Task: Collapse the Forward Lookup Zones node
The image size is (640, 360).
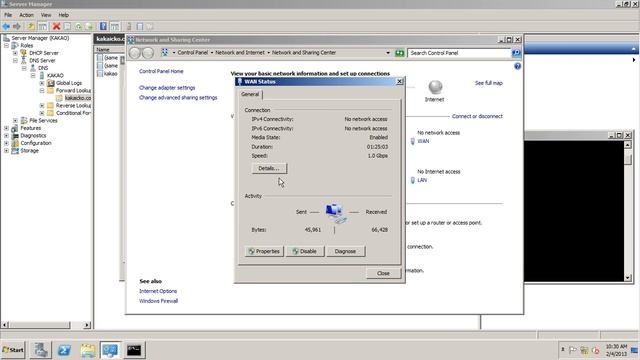Action: tap(42, 91)
